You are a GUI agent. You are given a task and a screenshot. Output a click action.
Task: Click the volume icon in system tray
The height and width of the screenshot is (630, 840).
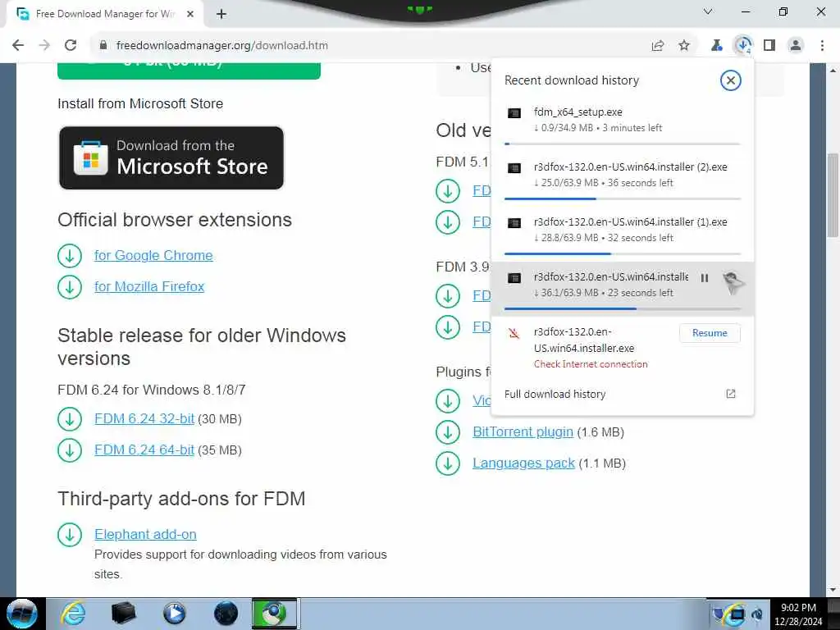pyautogui.click(x=757, y=614)
